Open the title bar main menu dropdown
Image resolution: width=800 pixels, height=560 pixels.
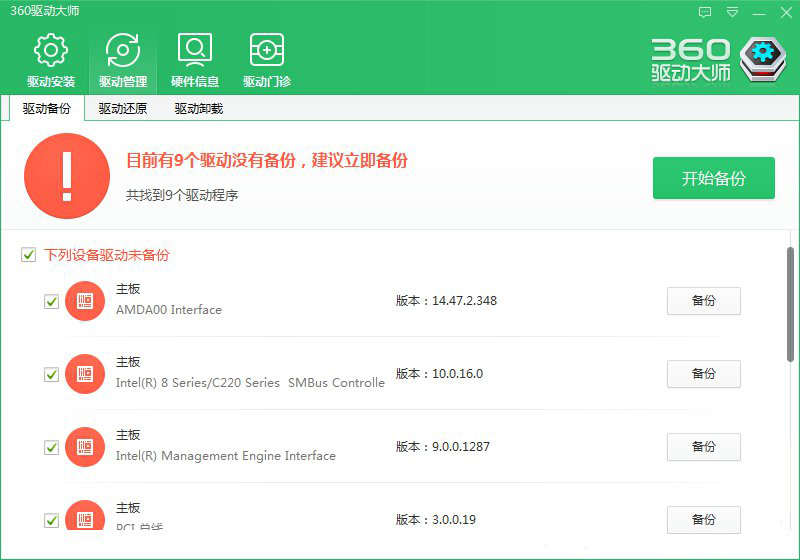coord(733,12)
